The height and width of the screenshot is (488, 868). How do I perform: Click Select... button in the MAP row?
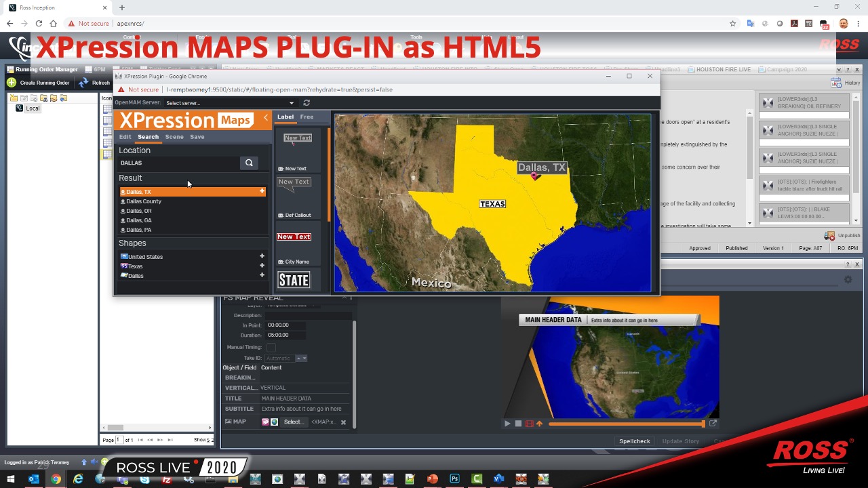click(293, 422)
